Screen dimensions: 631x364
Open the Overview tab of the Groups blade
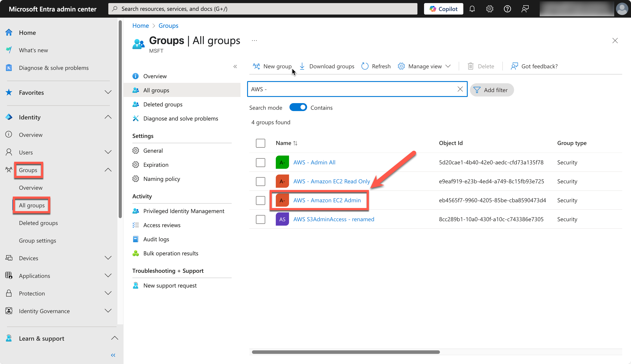155,76
